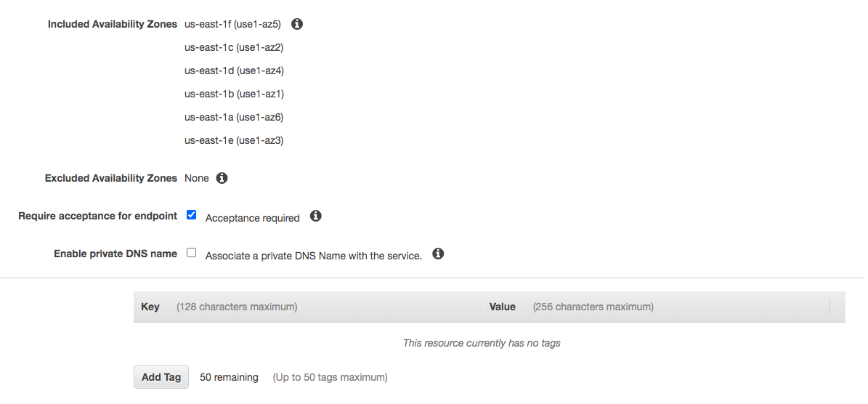The height and width of the screenshot is (404, 868).
Task: Uncheck the Acceptance required checkbox
Action: pyautogui.click(x=192, y=215)
